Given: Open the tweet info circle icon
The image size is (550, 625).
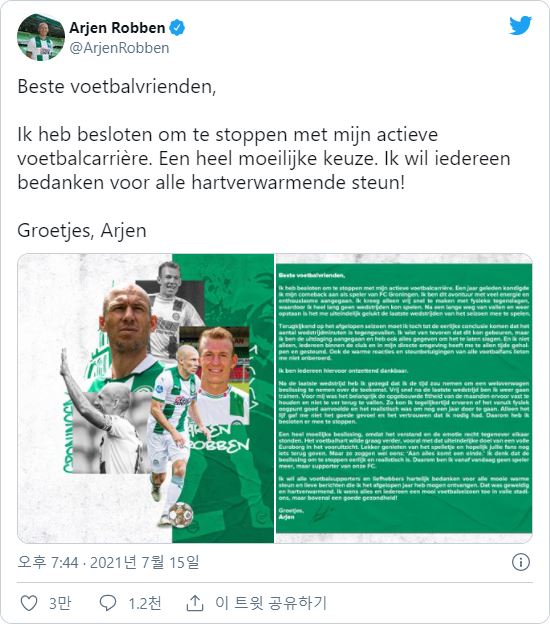Looking at the screenshot, I should pos(521,562).
